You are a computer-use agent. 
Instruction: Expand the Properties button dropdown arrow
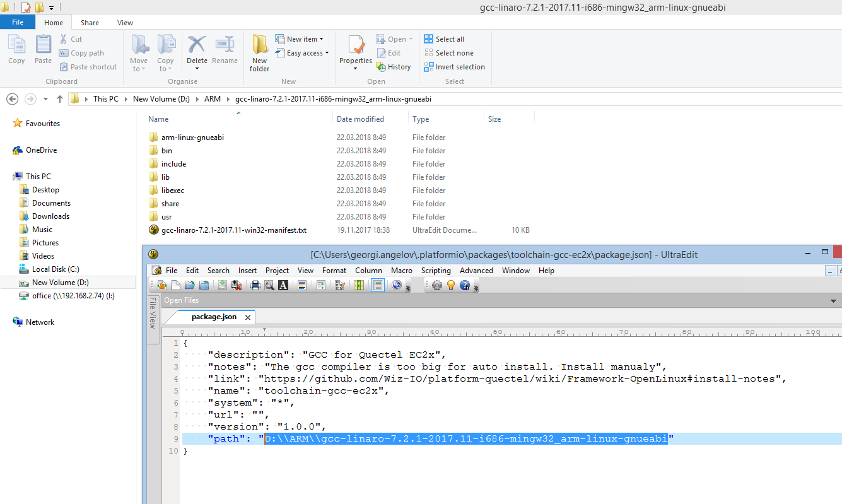click(356, 69)
